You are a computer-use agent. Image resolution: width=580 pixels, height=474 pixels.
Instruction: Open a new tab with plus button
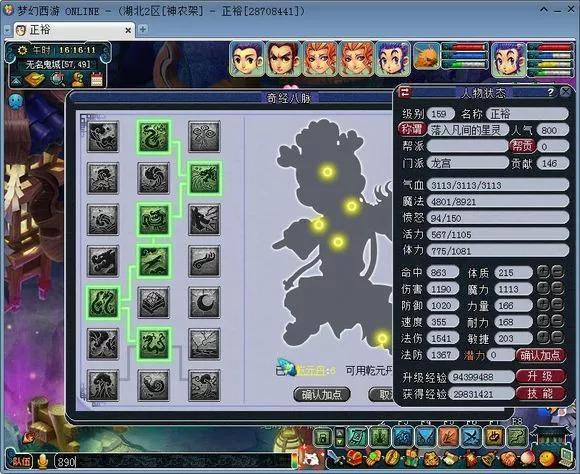(142, 29)
